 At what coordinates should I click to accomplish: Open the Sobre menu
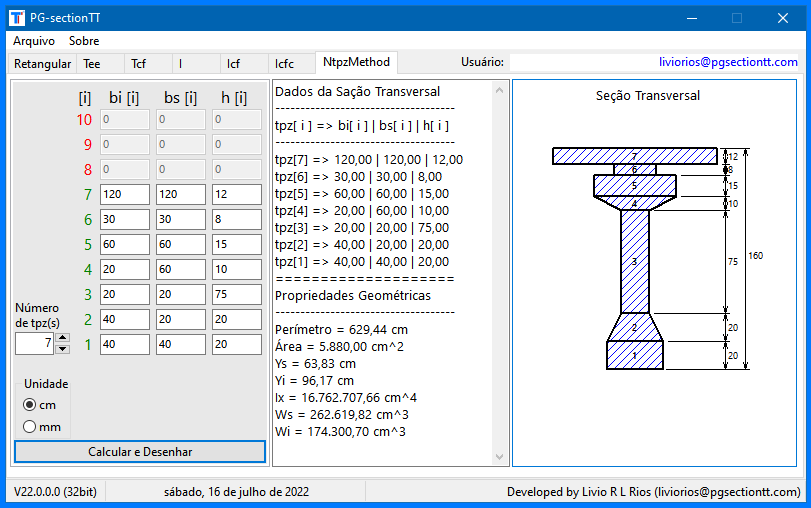tap(84, 41)
